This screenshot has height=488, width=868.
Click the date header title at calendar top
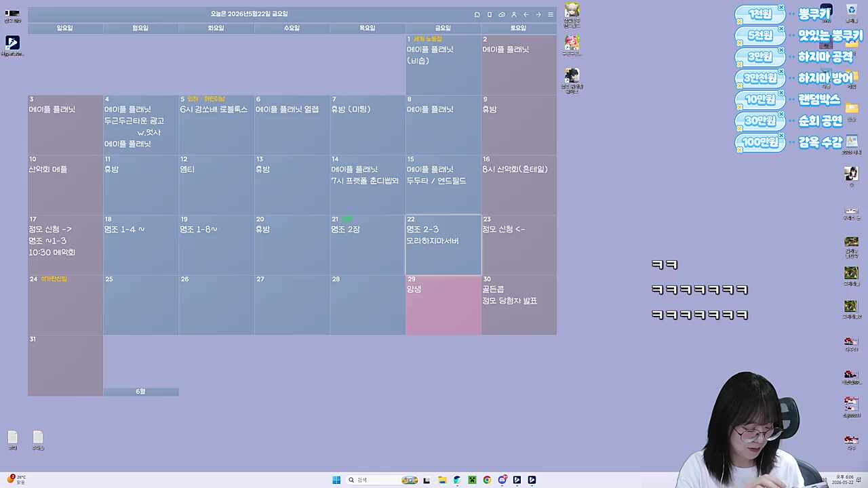pos(250,14)
